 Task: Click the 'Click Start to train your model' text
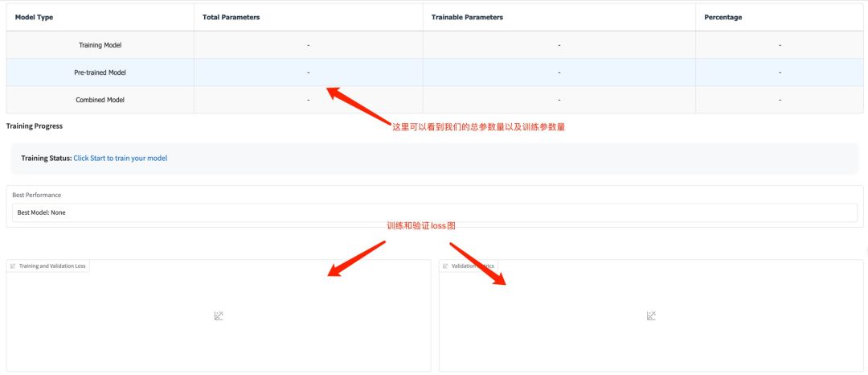pyautogui.click(x=120, y=159)
